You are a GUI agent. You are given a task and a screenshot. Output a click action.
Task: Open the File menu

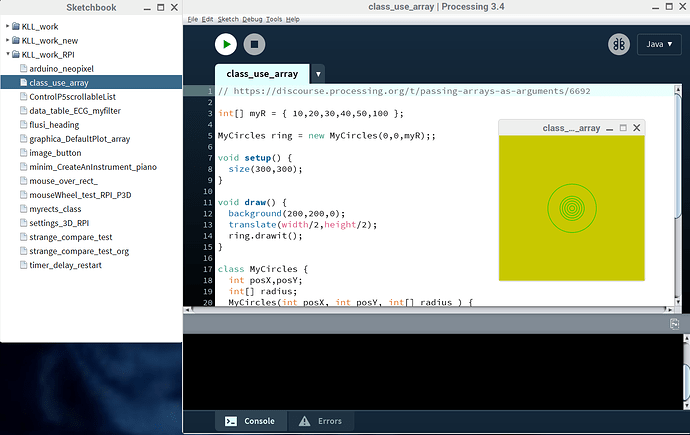[192, 19]
